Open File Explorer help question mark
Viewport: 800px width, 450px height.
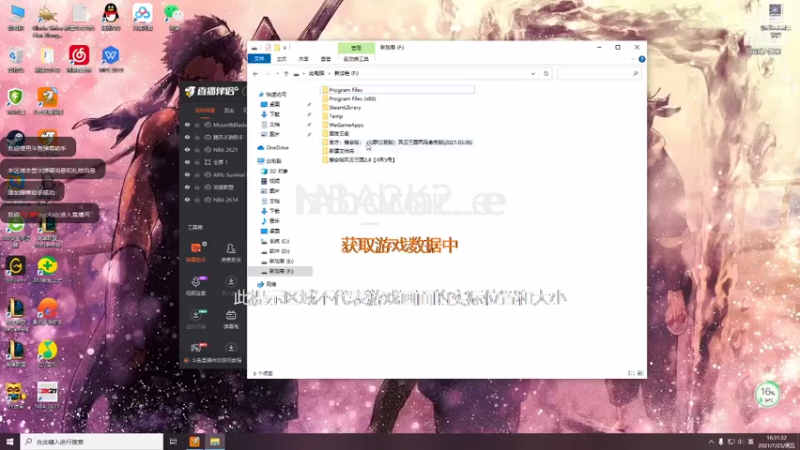coord(642,59)
